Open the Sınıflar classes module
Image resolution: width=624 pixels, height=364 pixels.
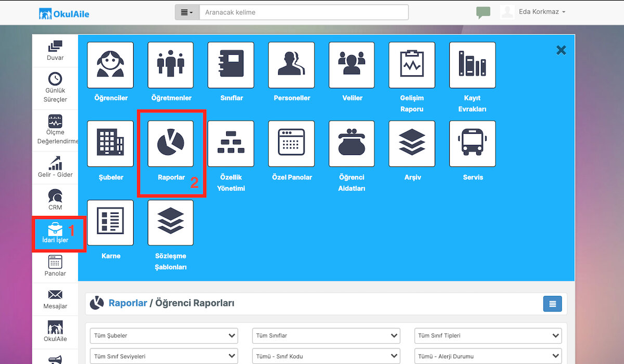231,65
